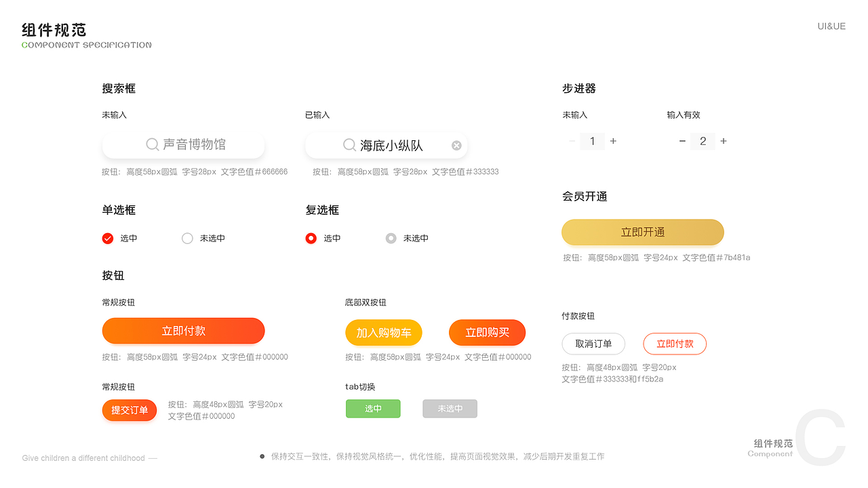Click the minus icon on the 输入有效 stepper
The image size is (868, 488).
tap(682, 141)
